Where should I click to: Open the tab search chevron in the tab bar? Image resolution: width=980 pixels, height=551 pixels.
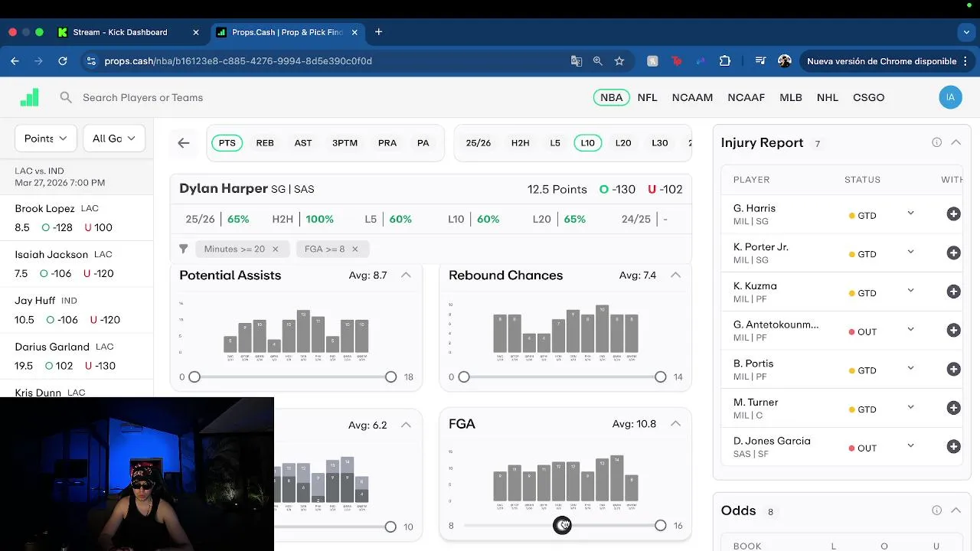[966, 32]
